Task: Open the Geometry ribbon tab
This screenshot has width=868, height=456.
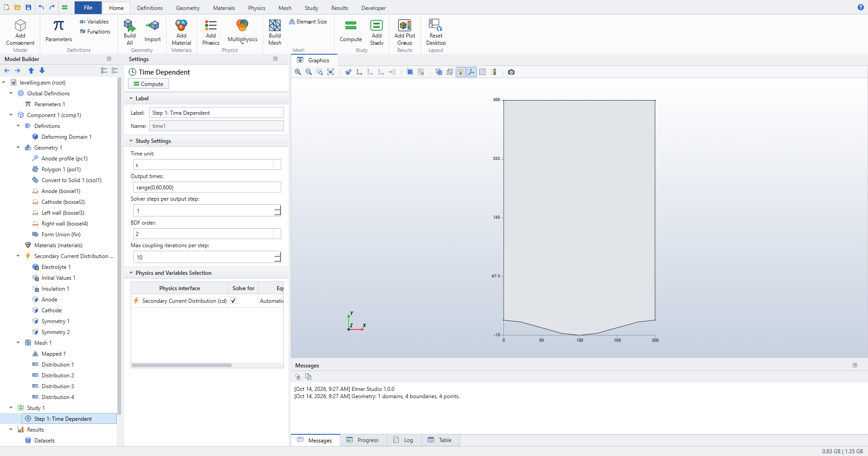Action: [188, 8]
